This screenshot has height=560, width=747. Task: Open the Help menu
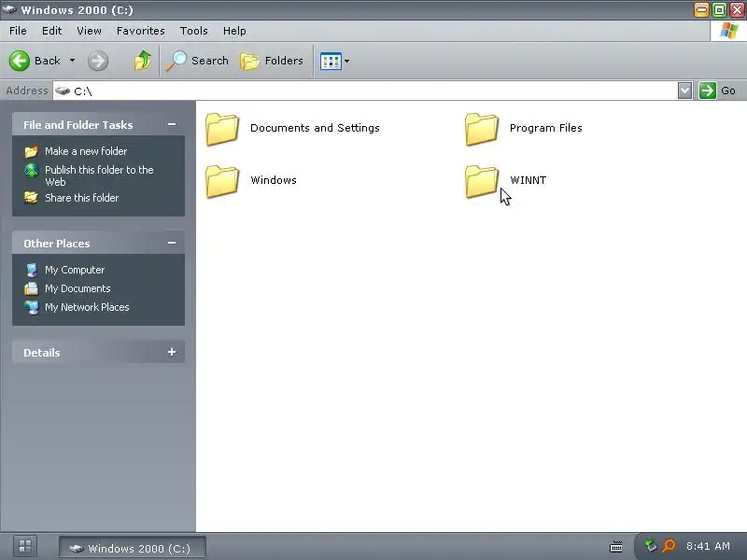point(234,31)
